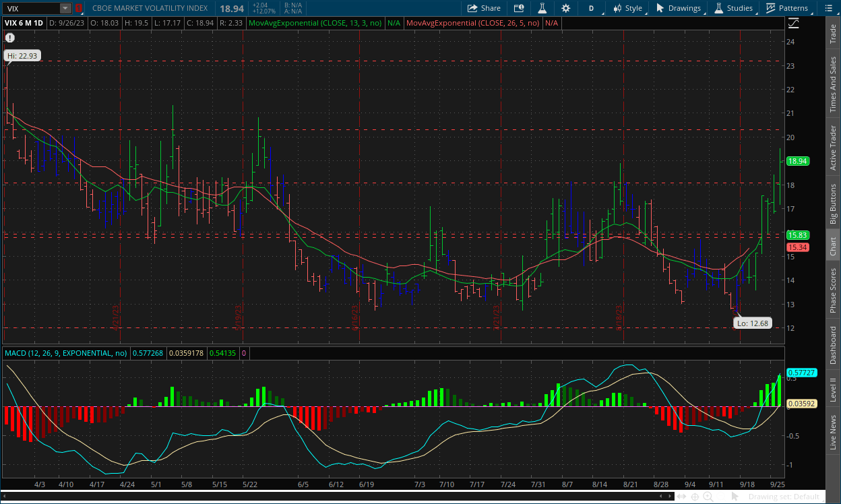
Task: Click the VIX 6 M 1D chart title
Action: point(24,23)
